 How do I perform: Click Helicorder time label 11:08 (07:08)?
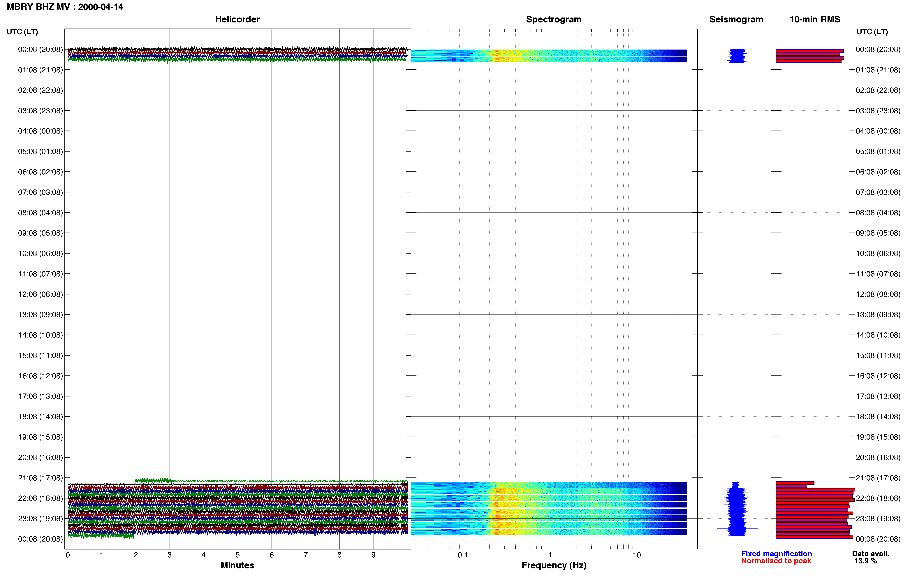coord(41,274)
